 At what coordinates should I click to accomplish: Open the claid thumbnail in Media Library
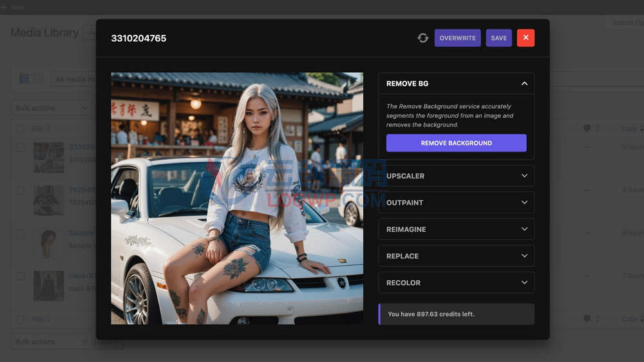(48, 286)
